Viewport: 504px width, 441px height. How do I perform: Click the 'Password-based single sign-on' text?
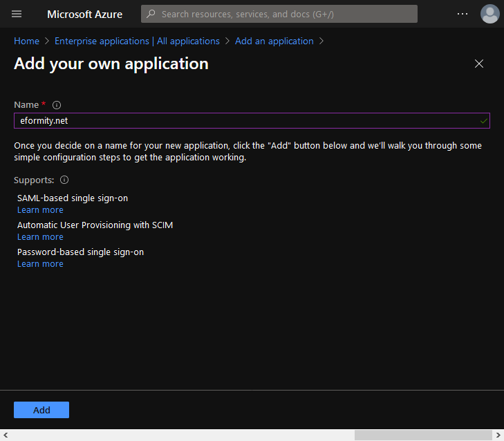80,252
